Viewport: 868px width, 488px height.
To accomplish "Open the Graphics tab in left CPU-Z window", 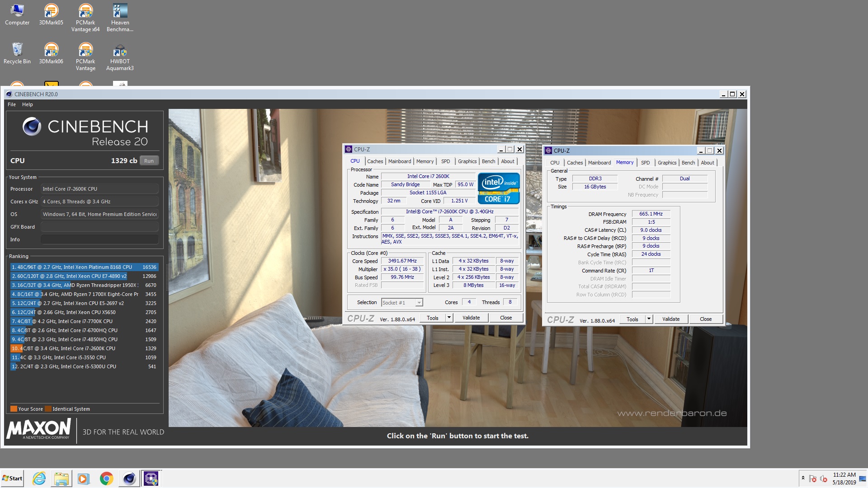I will pyautogui.click(x=467, y=161).
